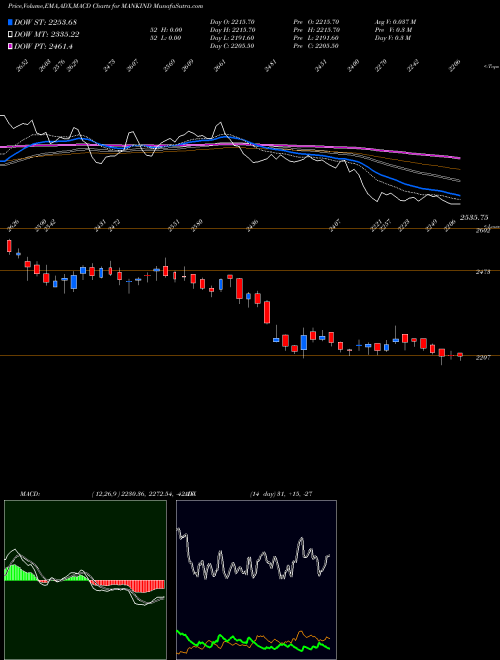This screenshot has width=500, height=660.
Task: Click the 'Avg V: 0.037 M' value
Action: coord(395,22)
